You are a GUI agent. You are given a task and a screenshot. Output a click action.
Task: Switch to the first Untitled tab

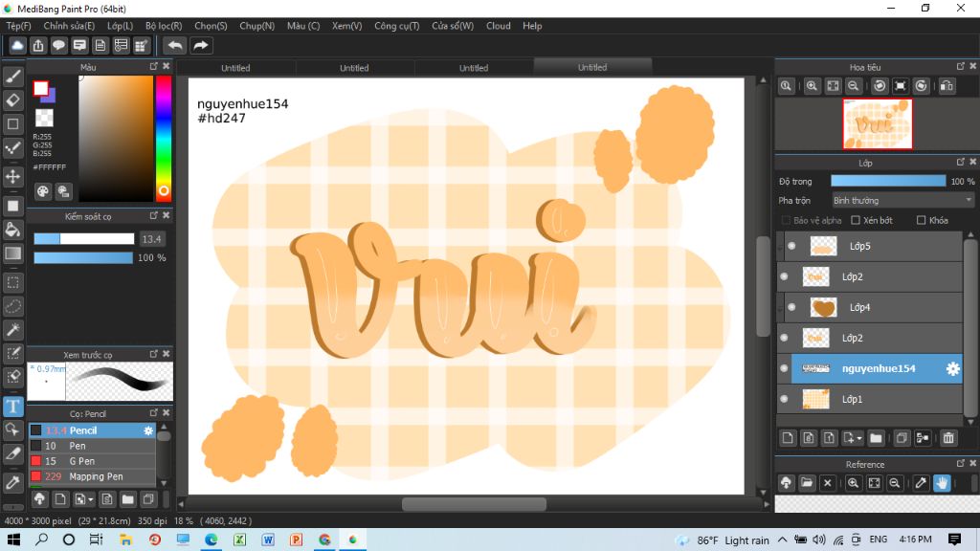[235, 68]
